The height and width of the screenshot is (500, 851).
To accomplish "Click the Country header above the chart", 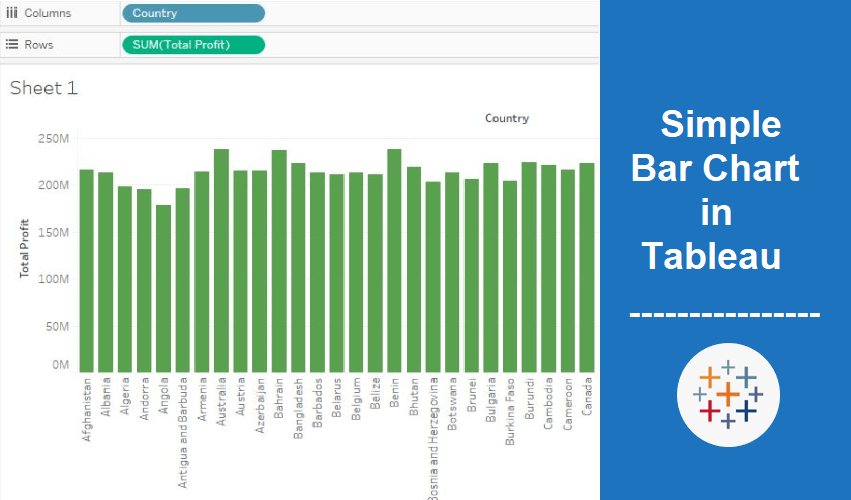I will pyautogui.click(x=506, y=118).
